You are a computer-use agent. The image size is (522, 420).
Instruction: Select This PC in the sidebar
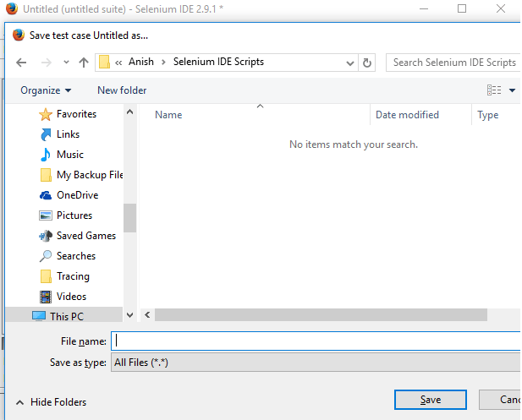coord(67,316)
